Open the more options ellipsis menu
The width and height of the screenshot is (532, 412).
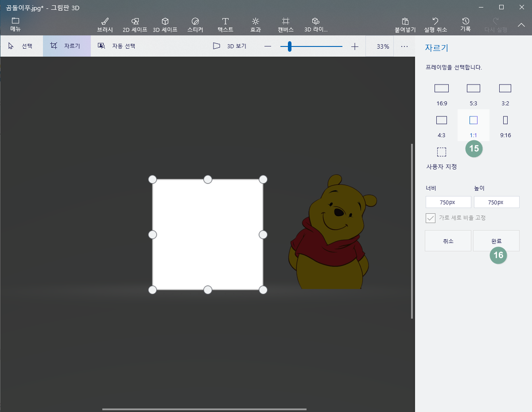404,46
